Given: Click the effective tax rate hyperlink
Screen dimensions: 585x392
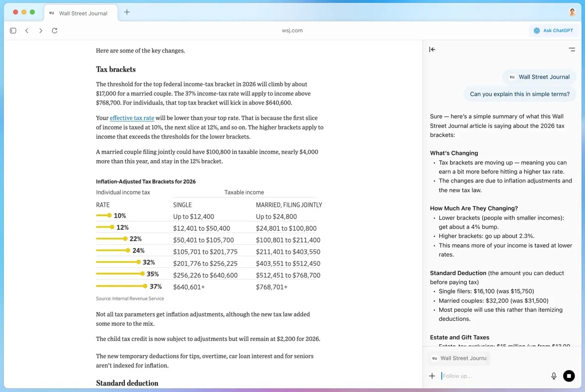Looking at the screenshot, I should [x=132, y=118].
